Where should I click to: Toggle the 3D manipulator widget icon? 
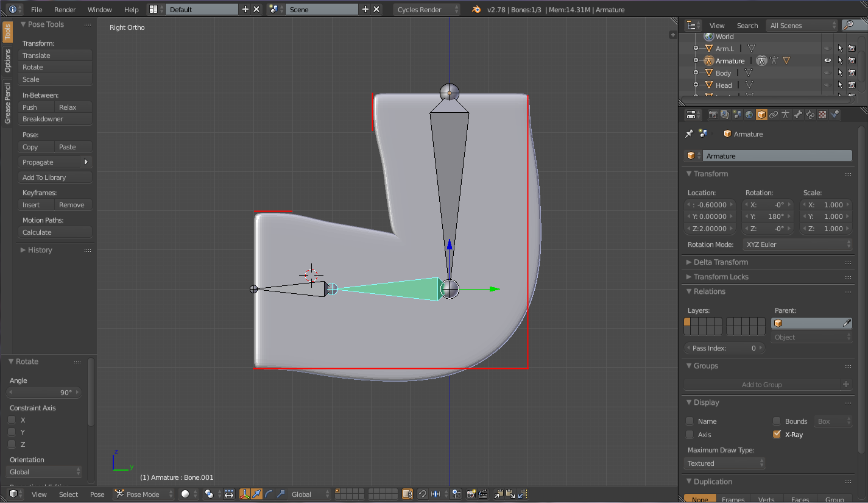tap(244, 494)
